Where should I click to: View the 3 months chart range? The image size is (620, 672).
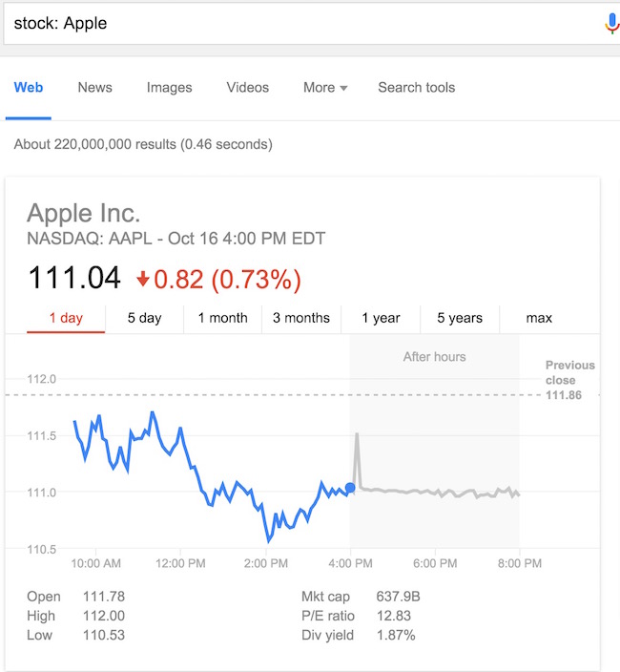coord(301,319)
